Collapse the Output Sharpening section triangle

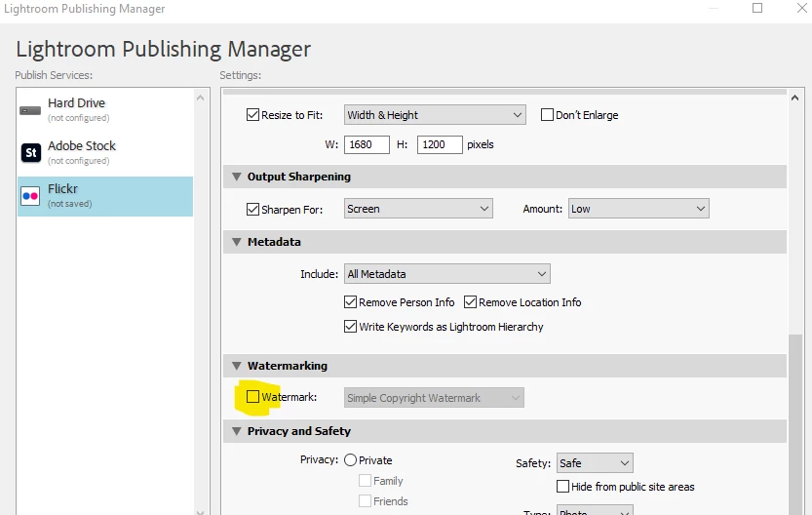point(237,177)
